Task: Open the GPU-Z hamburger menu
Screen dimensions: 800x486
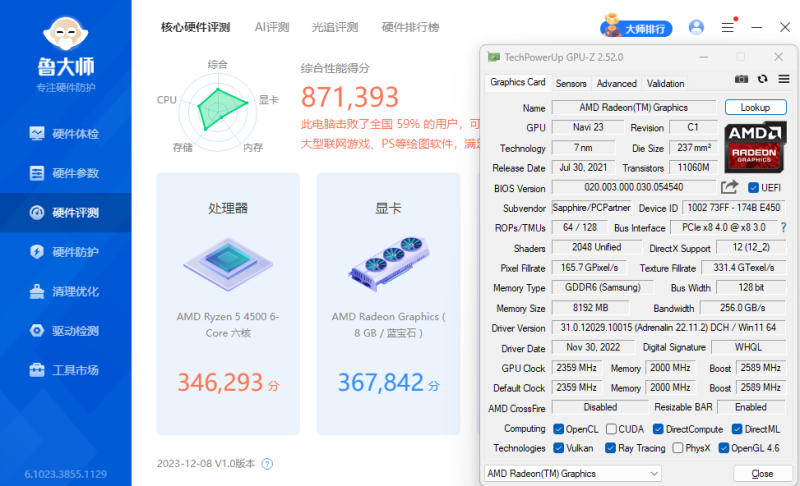Action: 784,79
